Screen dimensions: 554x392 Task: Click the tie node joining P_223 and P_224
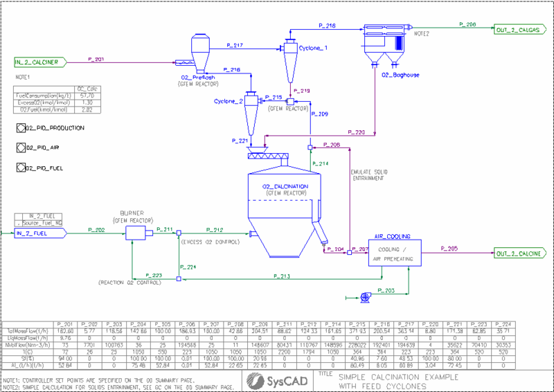coord(179,279)
